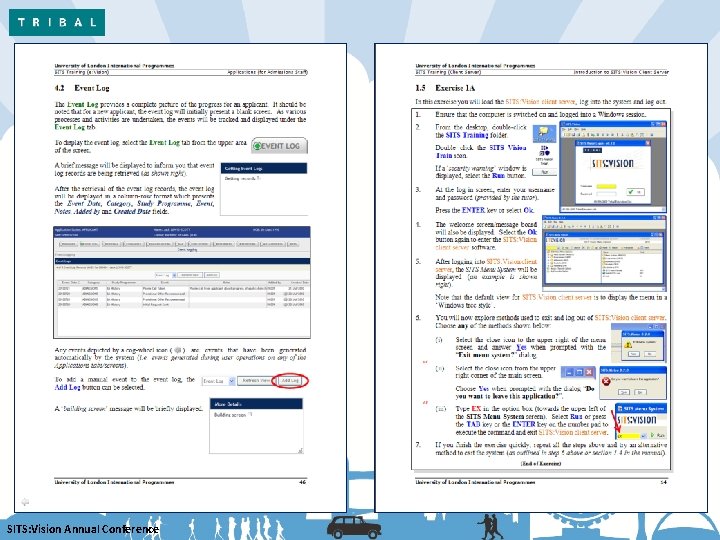Click the blue "ENTER" text in step 3
Screen dimensions: 720x540
click(x=473, y=210)
